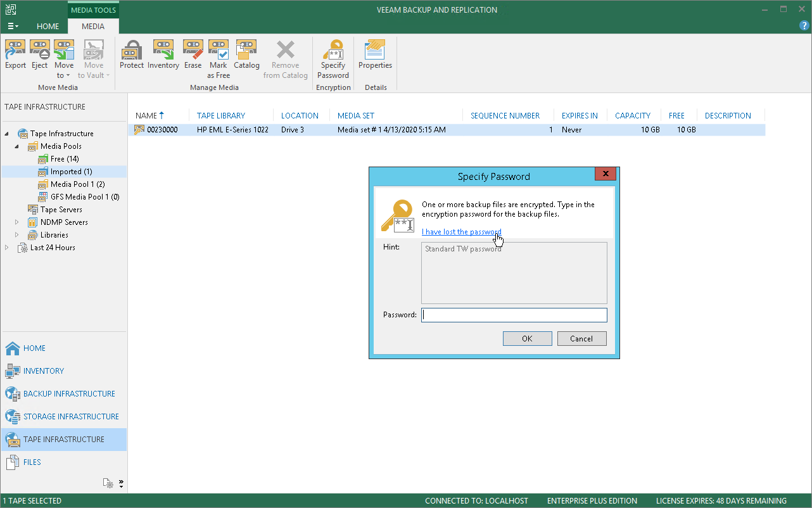The image size is (812, 508).
Task: Click 'LICENSE EXPIRES: 48 DAYS REMAINING' status
Action: (x=721, y=500)
